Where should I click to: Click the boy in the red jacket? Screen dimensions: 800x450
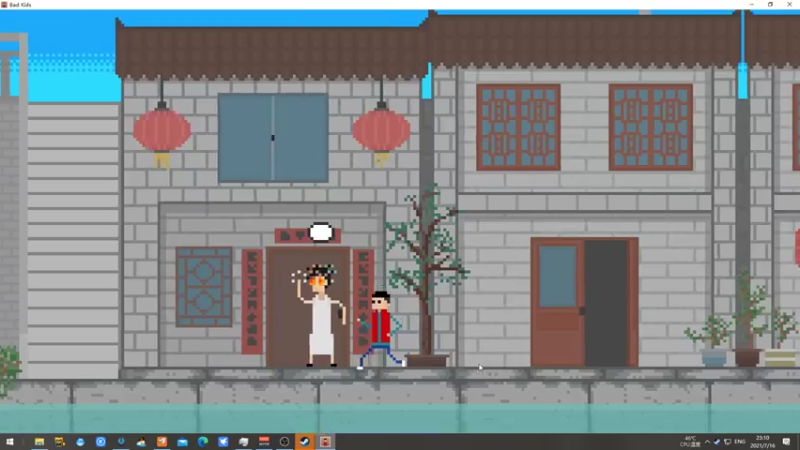(381, 330)
